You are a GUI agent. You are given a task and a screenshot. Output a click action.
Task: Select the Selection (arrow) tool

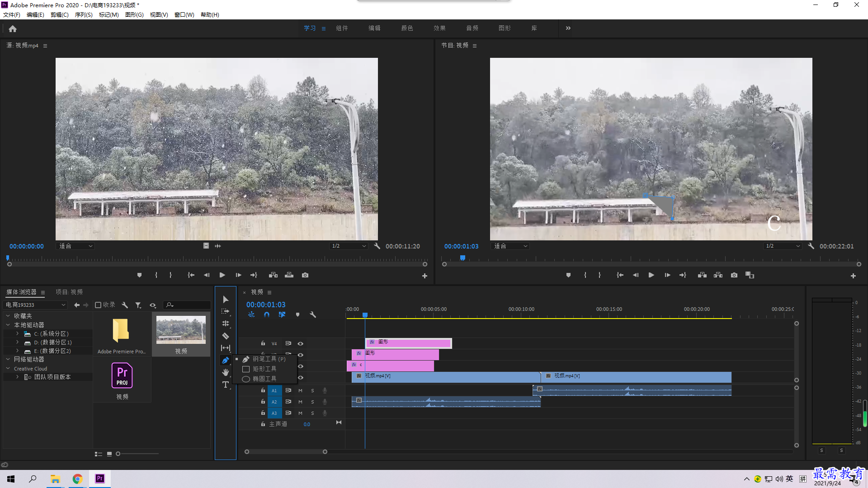click(x=226, y=299)
